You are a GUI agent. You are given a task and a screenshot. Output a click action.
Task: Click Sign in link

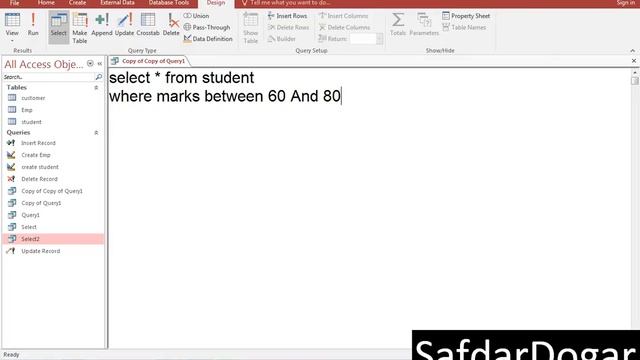tap(625, 3)
